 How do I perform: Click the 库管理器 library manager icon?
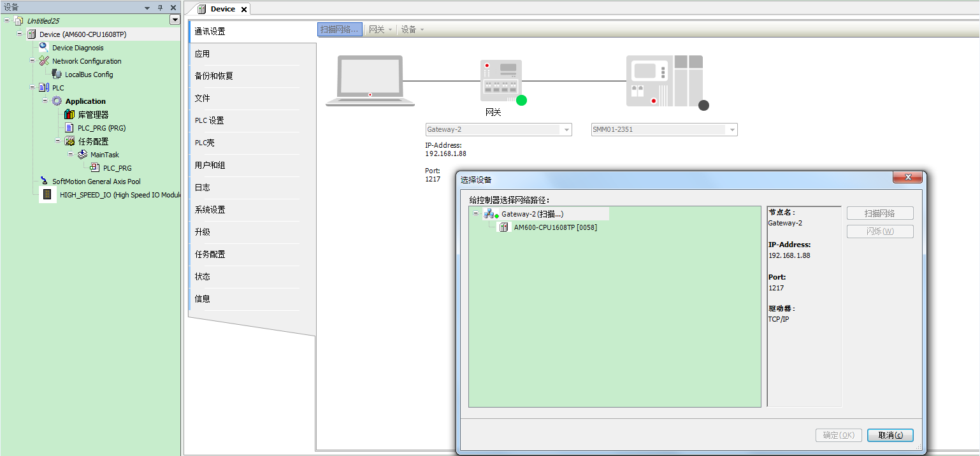coord(69,115)
